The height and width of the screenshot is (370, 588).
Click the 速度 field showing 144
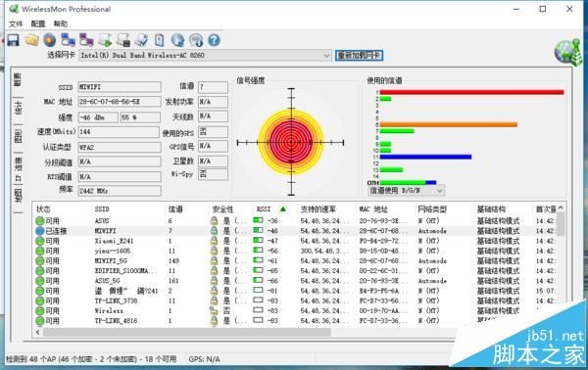point(119,132)
